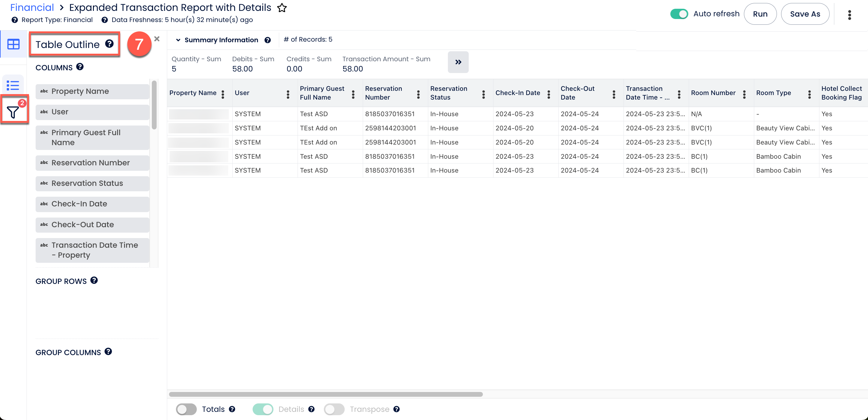Collapse the Summary Information section
The height and width of the screenshot is (420, 868).
178,40
